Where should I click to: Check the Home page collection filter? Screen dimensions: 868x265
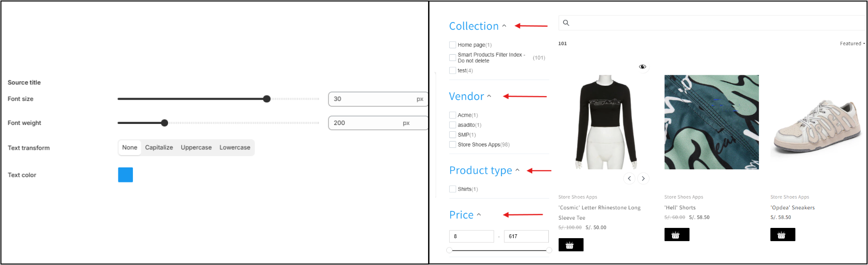(453, 45)
